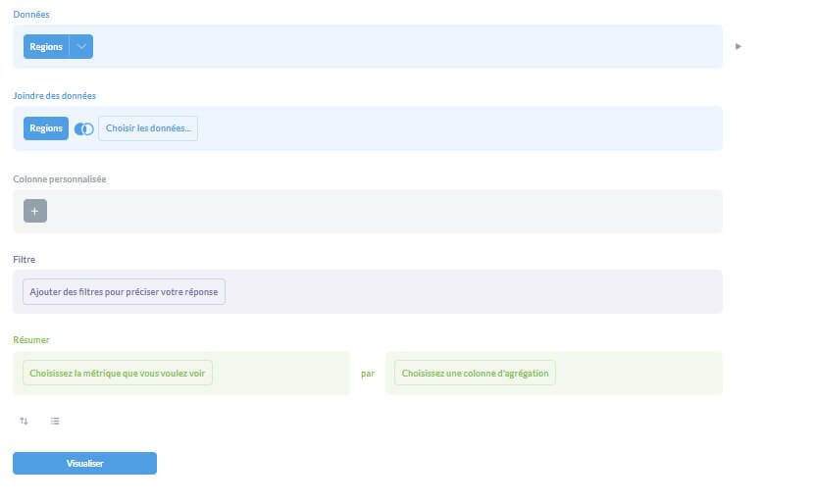The height and width of the screenshot is (504, 813).
Task: Expand the chevron beside Regions in Données
Action: point(81,47)
